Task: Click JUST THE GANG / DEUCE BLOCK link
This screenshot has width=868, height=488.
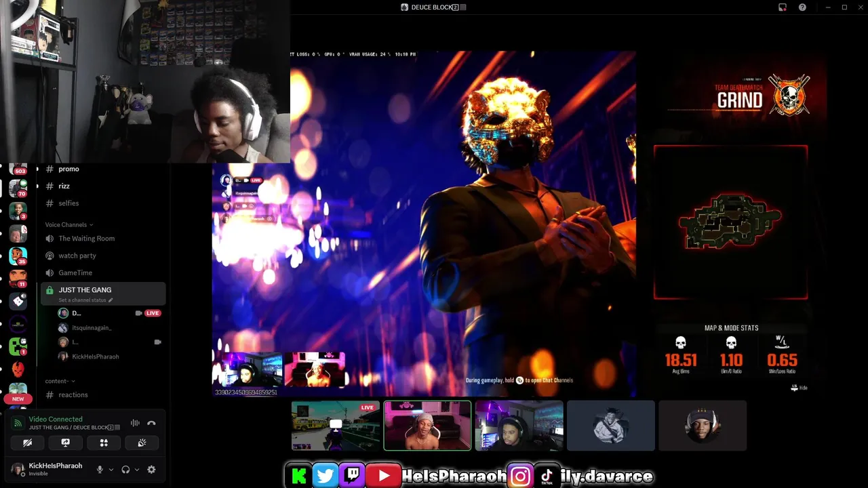Action: (75, 428)
